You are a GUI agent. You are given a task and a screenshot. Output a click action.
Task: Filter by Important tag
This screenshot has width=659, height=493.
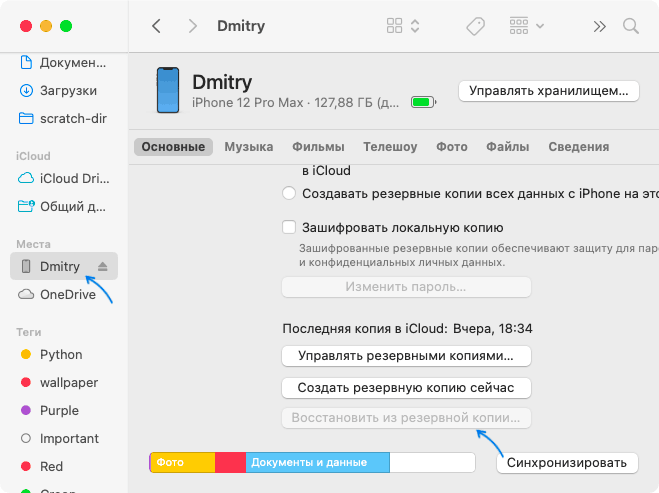pos(59,438)
